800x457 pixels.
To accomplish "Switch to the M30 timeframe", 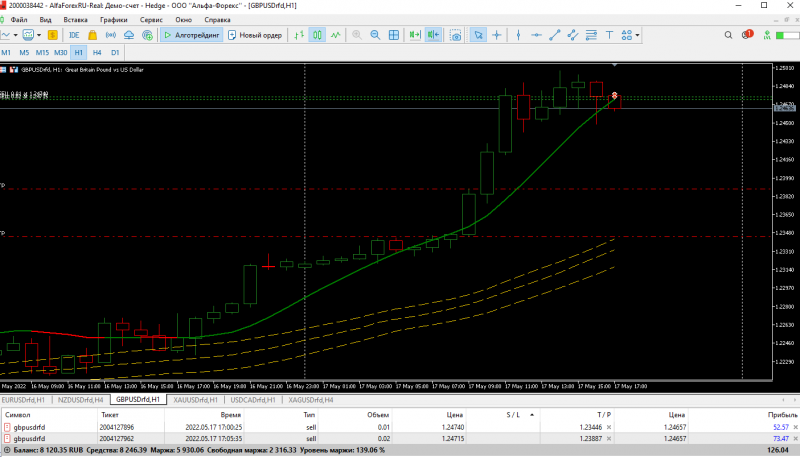I will coord(61,53).
